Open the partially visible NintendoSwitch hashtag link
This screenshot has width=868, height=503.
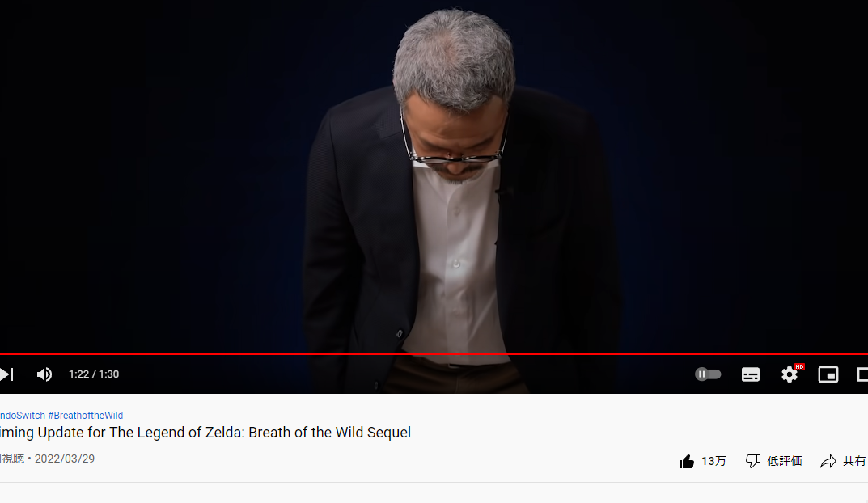tap(22, 416)
